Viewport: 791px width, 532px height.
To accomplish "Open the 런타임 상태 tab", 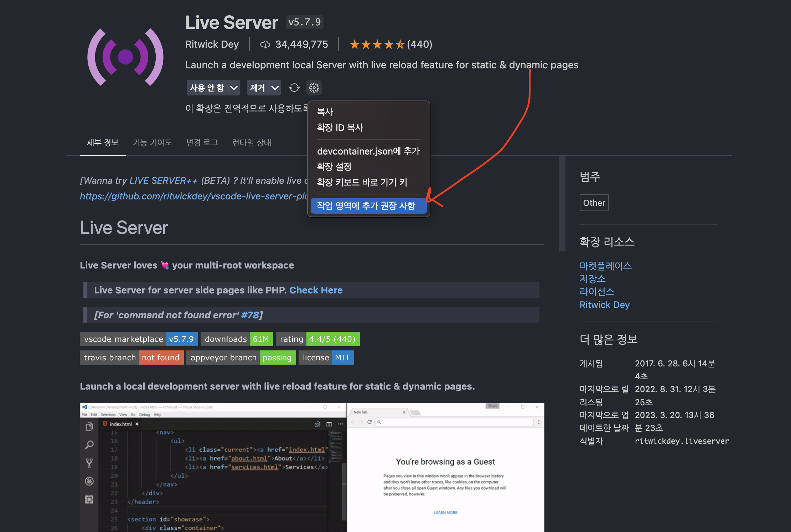I will click(252, 142).
